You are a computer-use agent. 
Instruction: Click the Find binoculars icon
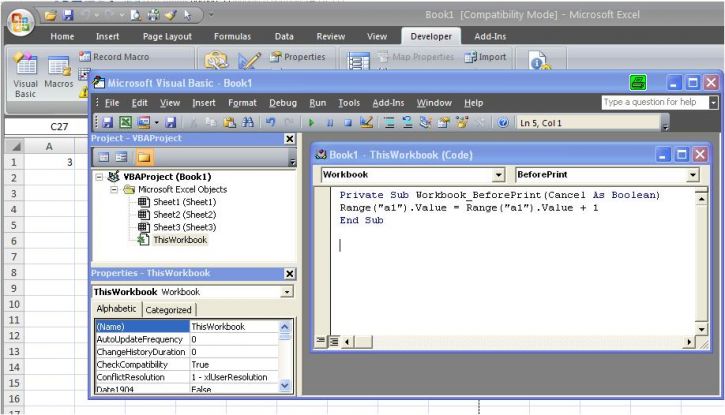248,122
